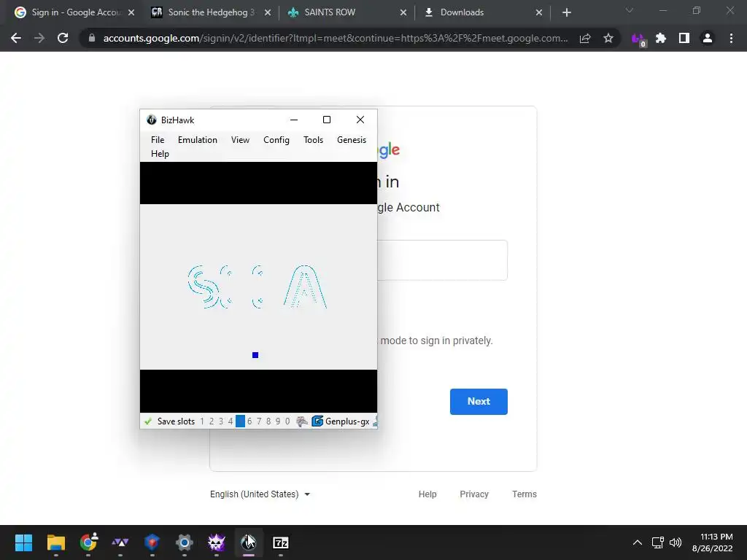Open Chrome from taskbar
Viewport: 747px width, 560px height.
point(88,542)
